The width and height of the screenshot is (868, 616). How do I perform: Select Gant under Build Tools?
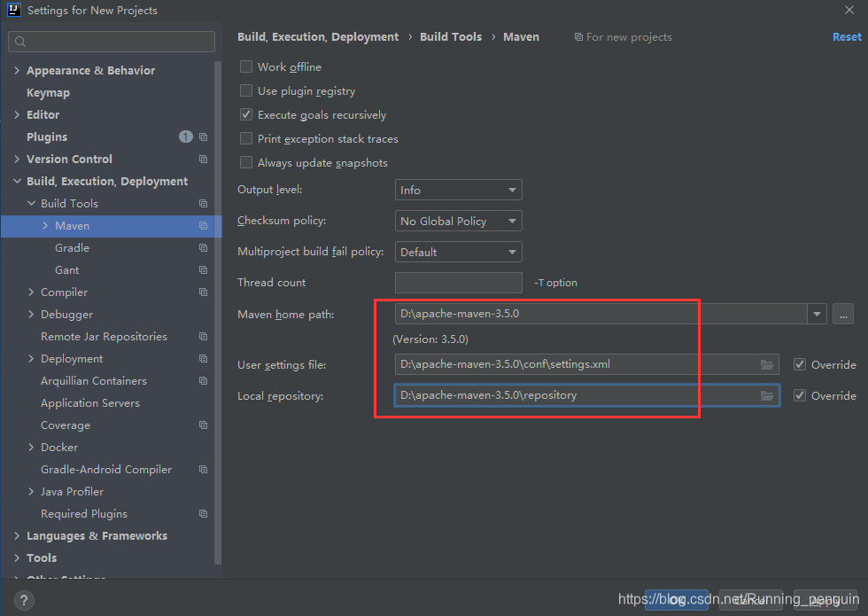[67, 269]
